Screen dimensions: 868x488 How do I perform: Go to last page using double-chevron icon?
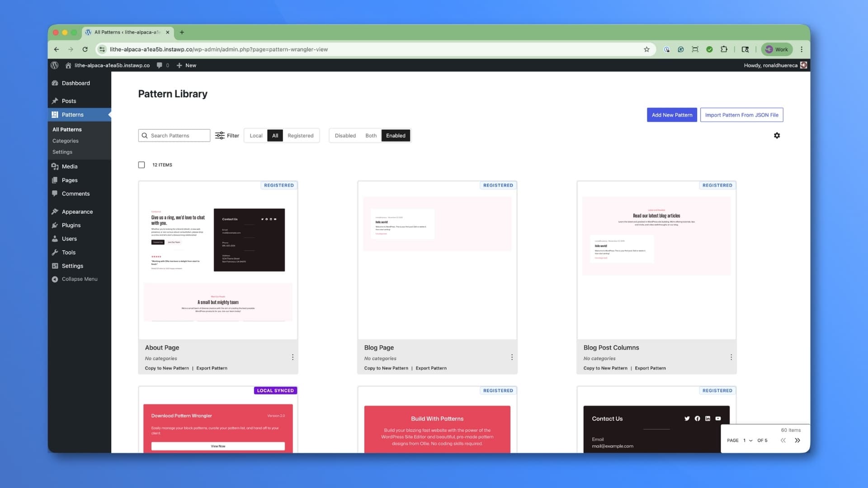tap(797, 440)
